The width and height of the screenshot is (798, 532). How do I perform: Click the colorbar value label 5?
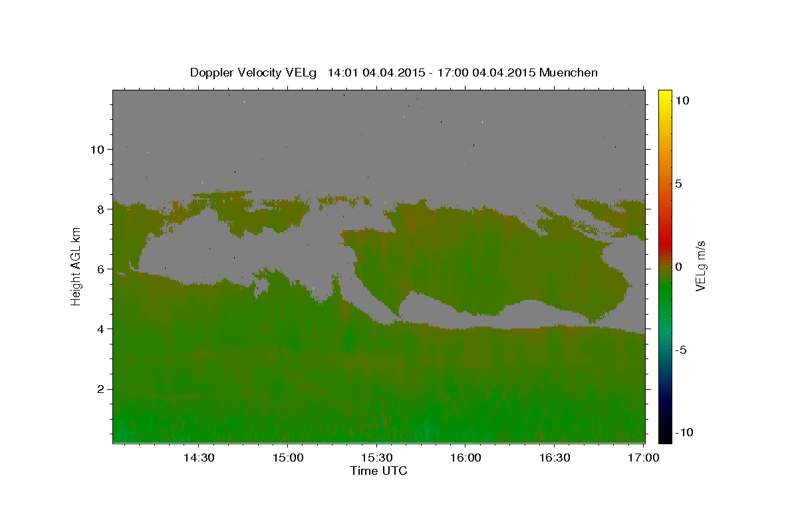click(679, 184)
